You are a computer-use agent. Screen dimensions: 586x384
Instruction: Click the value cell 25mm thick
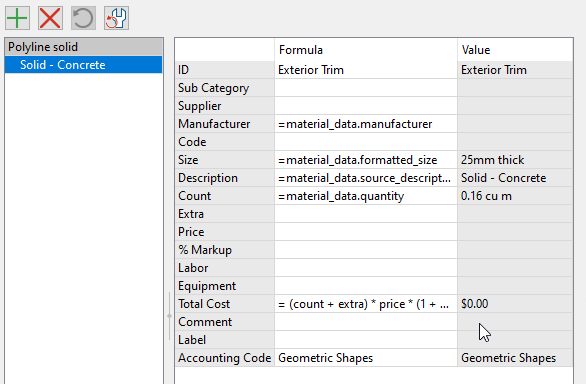pyautogui.click(x=515, y=160)
